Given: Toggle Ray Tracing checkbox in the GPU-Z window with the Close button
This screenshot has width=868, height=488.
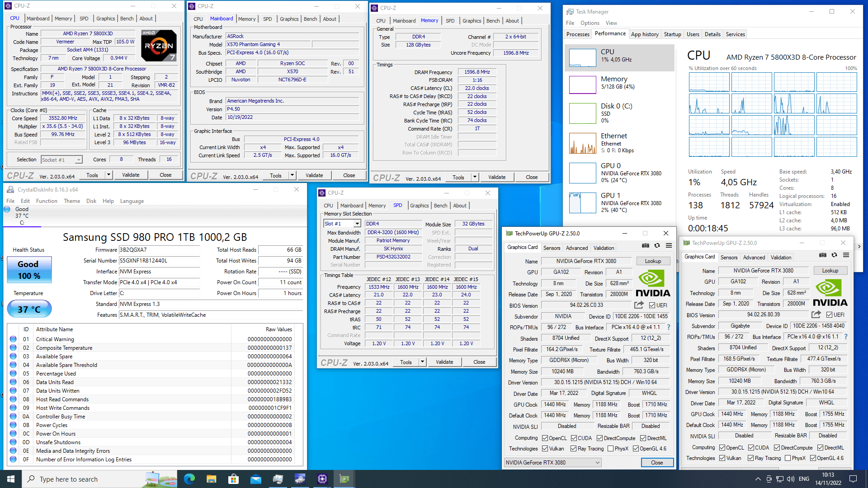Looking at the screenshot, I should (573, 449).
